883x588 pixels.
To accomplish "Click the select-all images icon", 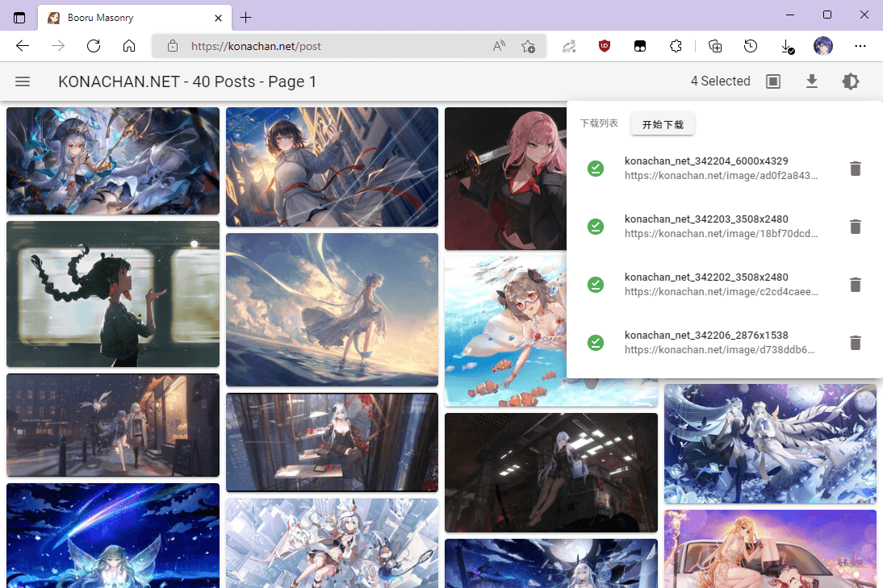I will pos(773,81).
